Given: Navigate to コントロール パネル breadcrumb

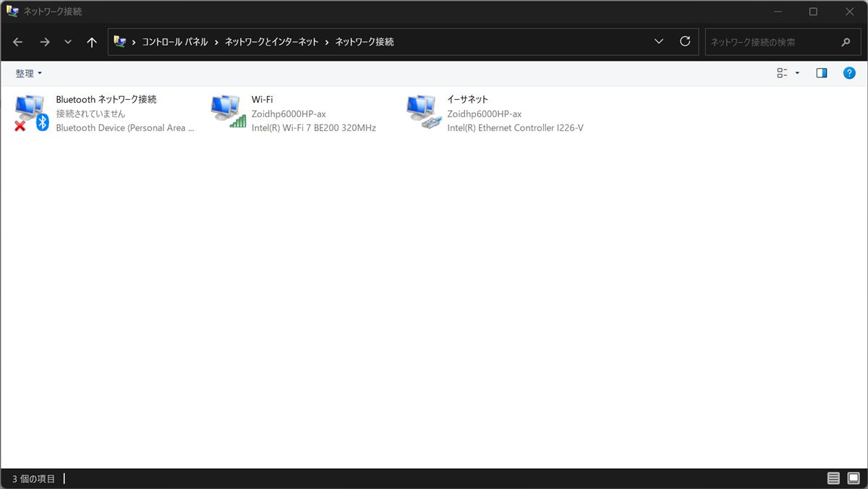Looking at the screenshot, I should [174, 42].
